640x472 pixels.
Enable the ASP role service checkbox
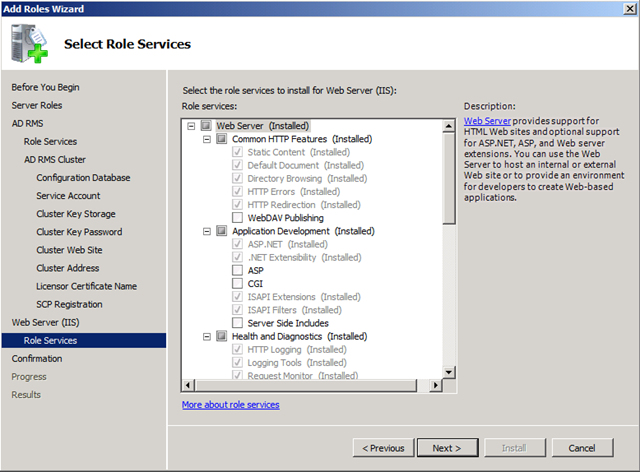(x=237, y=270)
